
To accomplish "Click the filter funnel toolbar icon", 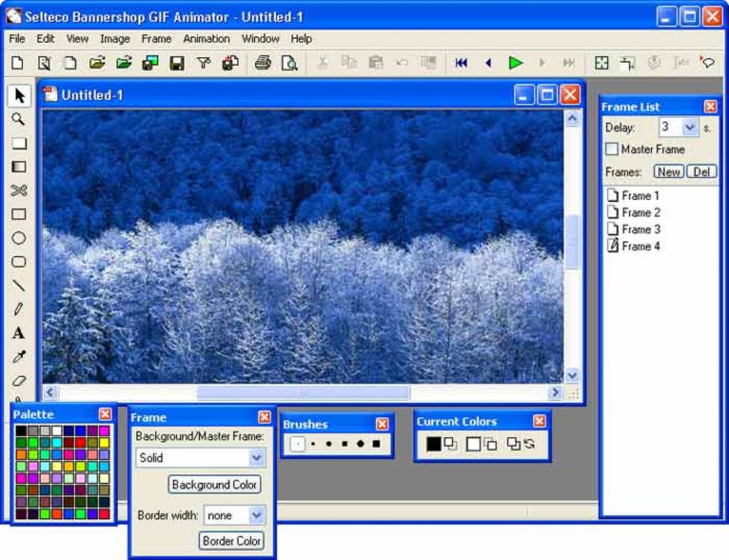I will [x=203, y=63].
